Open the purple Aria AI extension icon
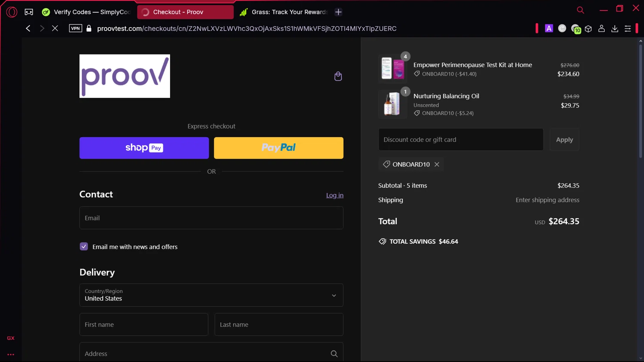 point(549,28)
